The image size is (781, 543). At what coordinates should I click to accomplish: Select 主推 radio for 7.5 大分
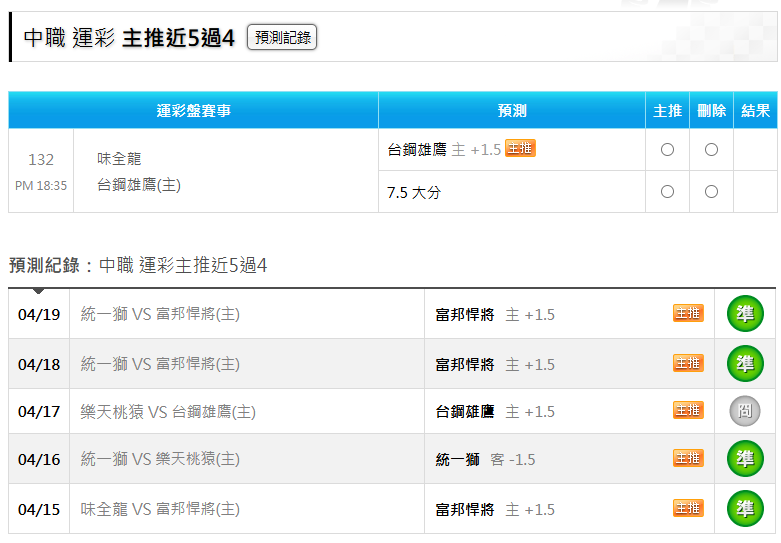(x=667, y=192)
